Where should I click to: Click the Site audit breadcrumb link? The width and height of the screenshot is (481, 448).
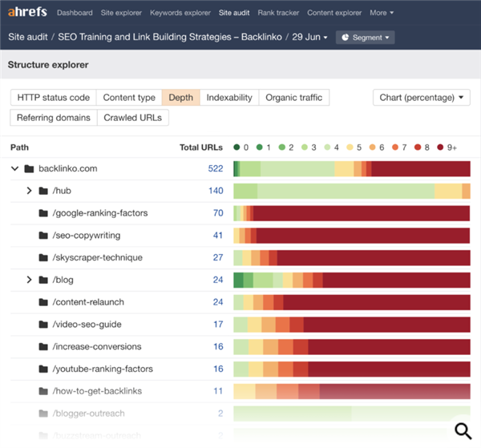(x=27, y=38)
